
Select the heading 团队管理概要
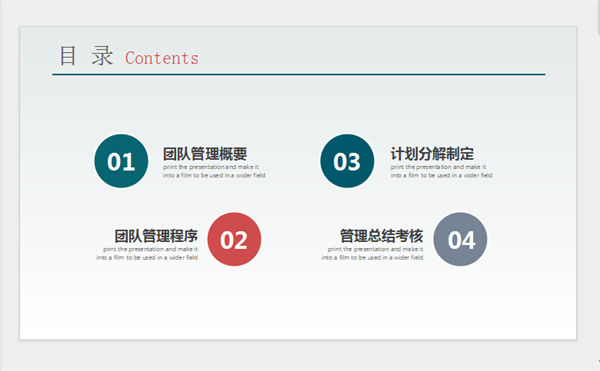pyautogui.click(x=205, y=154)
